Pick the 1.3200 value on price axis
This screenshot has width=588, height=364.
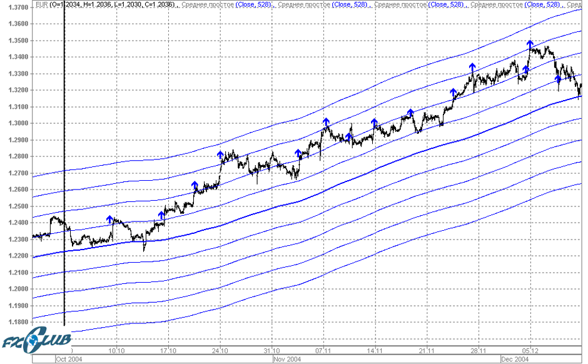[18, 90]
